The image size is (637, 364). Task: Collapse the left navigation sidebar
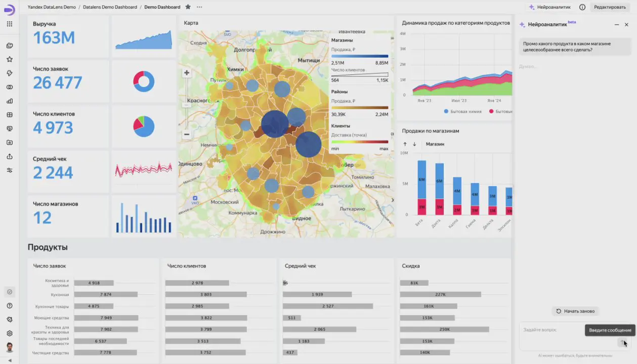10,360
